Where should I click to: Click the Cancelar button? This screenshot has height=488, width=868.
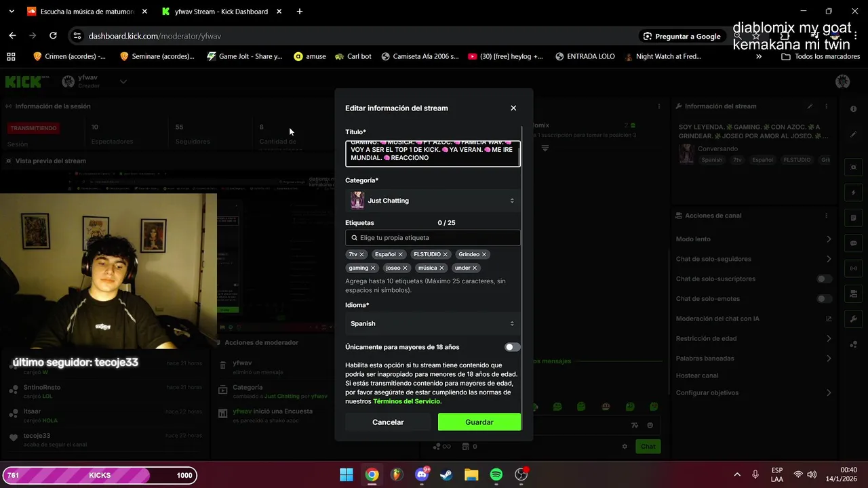pos(388,422)
